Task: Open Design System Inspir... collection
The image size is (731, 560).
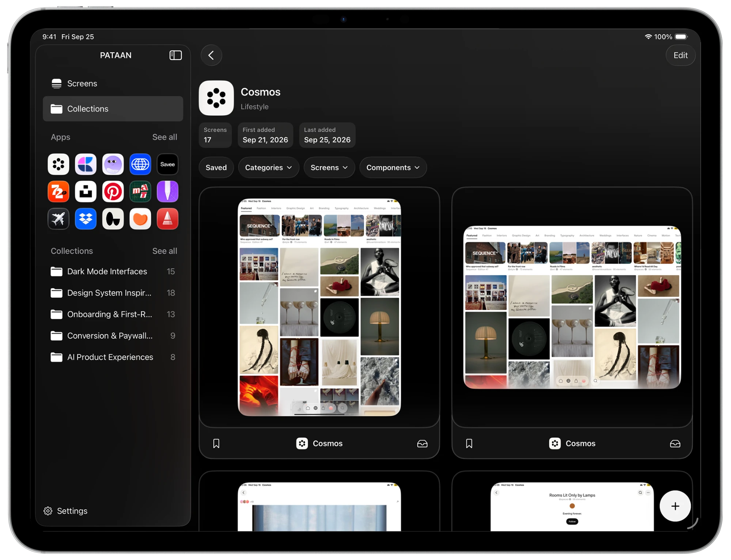Action: click(113, 293)
